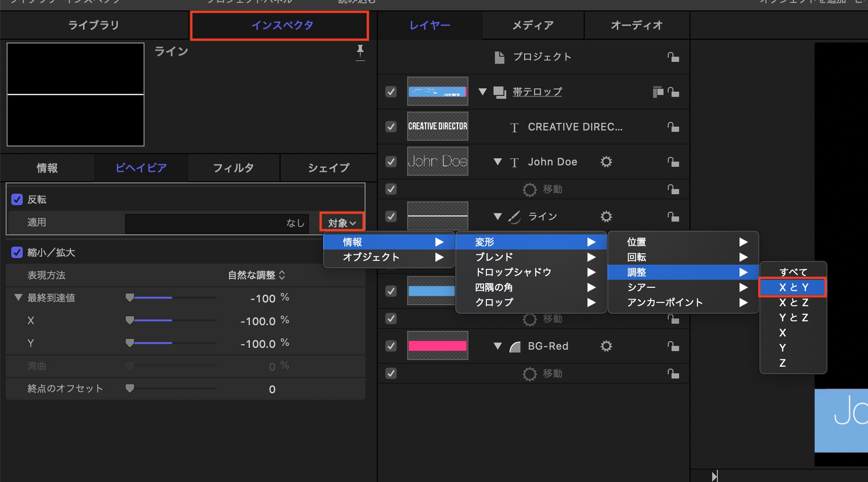Choose すべて from the 調整 submenu
This screenshot has height=482, width=868.
(x=793, y=272)
